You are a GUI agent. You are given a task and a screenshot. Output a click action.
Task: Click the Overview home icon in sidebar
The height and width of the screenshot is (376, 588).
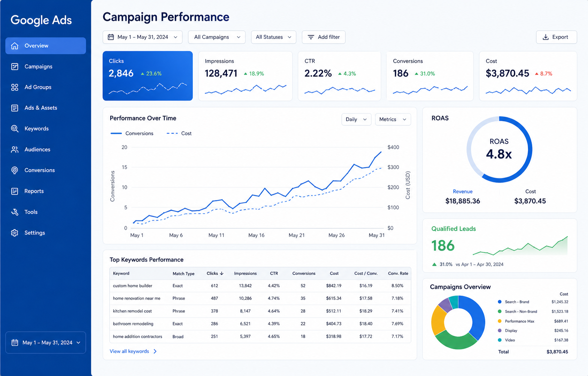pos(15,46)
